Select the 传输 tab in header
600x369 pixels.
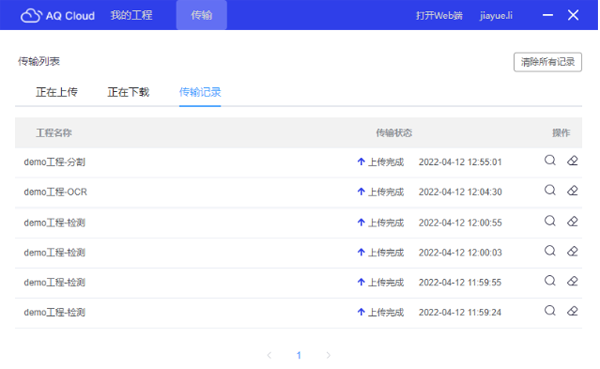201,15
